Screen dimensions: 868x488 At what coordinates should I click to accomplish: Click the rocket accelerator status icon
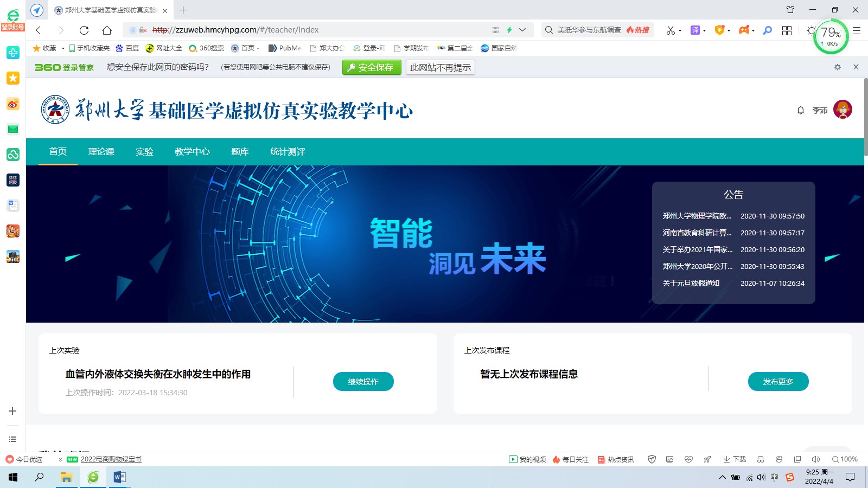[707, 459]
